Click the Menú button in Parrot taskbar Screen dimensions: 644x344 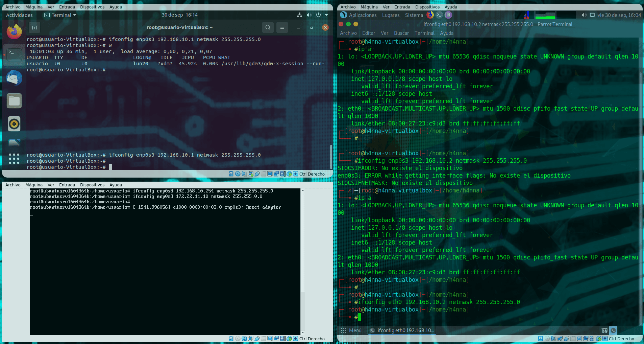pos(351,330)
